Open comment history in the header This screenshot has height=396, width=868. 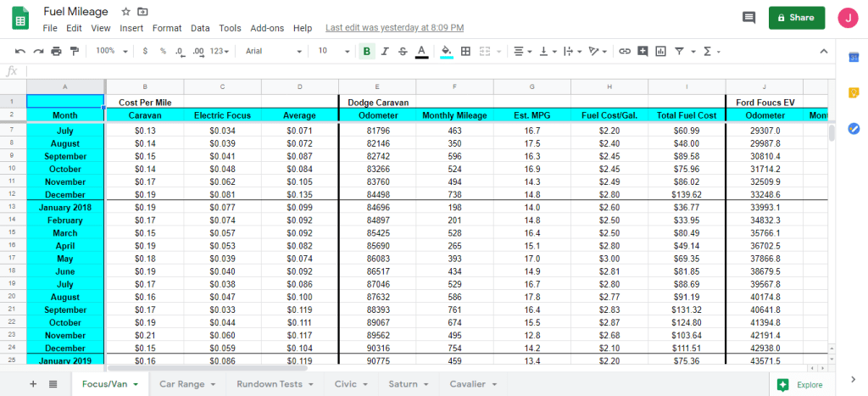[748, 17]
